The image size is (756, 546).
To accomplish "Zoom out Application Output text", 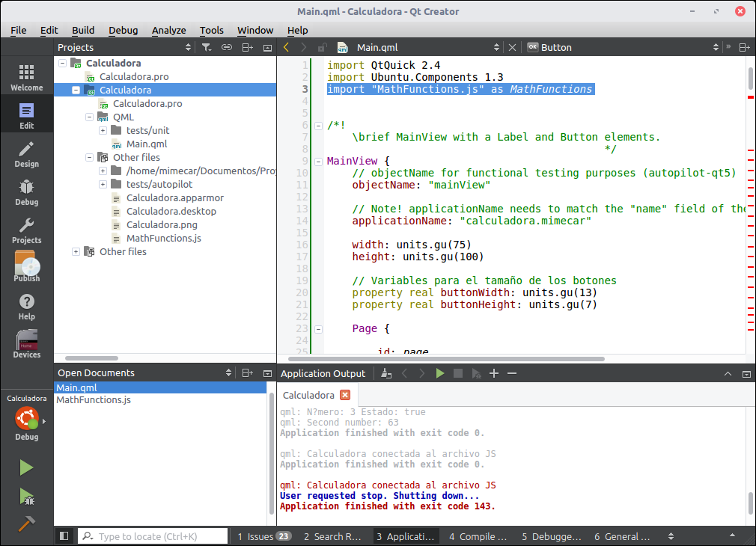I will 512,373.
